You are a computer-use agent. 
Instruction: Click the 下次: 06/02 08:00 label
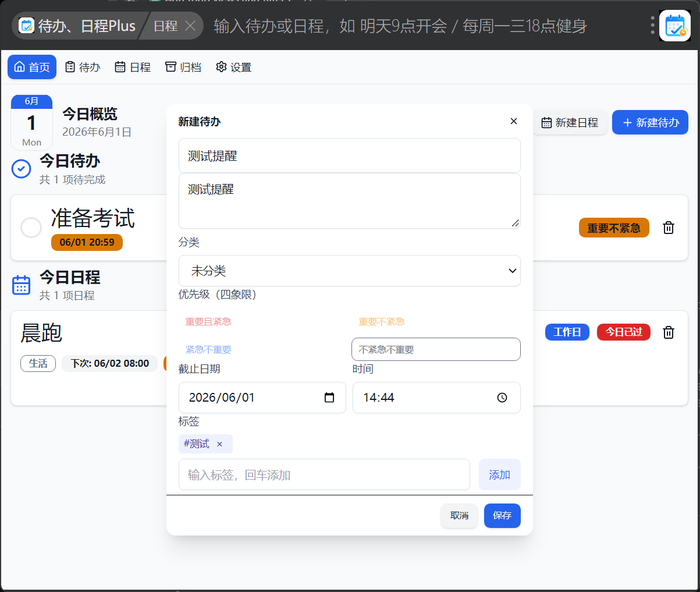(x=109, y=363)
